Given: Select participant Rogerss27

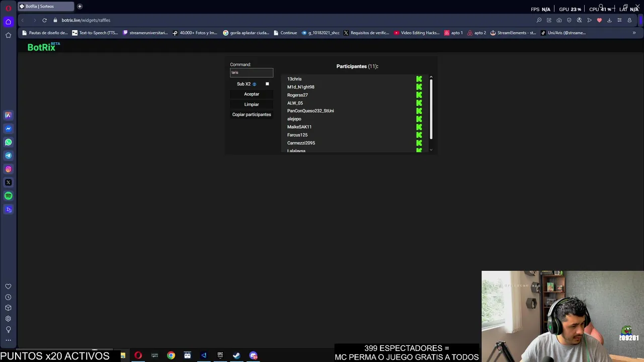Looking at the screenshot, I should coord(297,95).
